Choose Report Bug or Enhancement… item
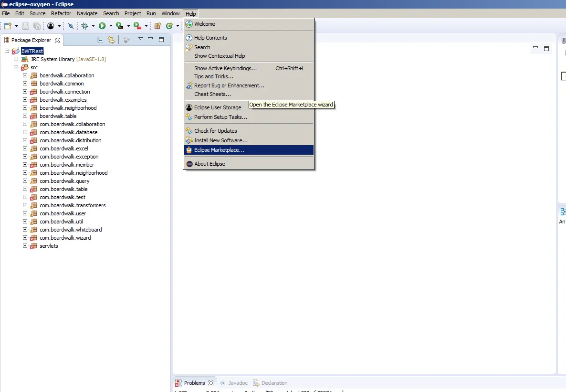This screenshot has height=392, width=566. tap(249, 85)
